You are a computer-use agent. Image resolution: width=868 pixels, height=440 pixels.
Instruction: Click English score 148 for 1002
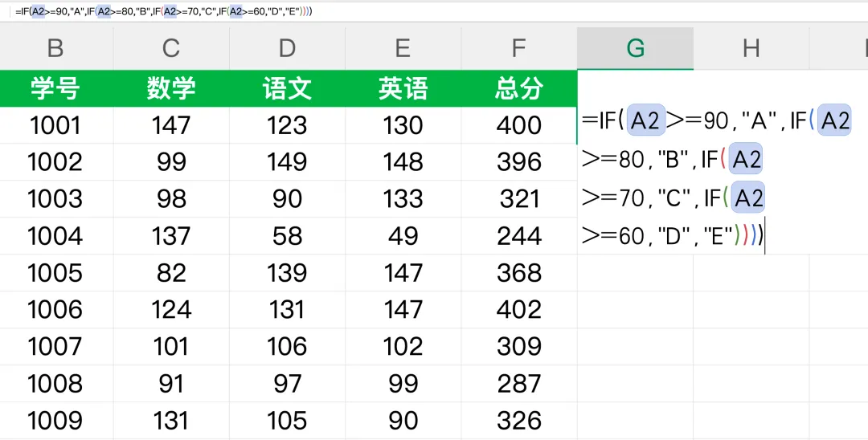(x=403, y=162)
